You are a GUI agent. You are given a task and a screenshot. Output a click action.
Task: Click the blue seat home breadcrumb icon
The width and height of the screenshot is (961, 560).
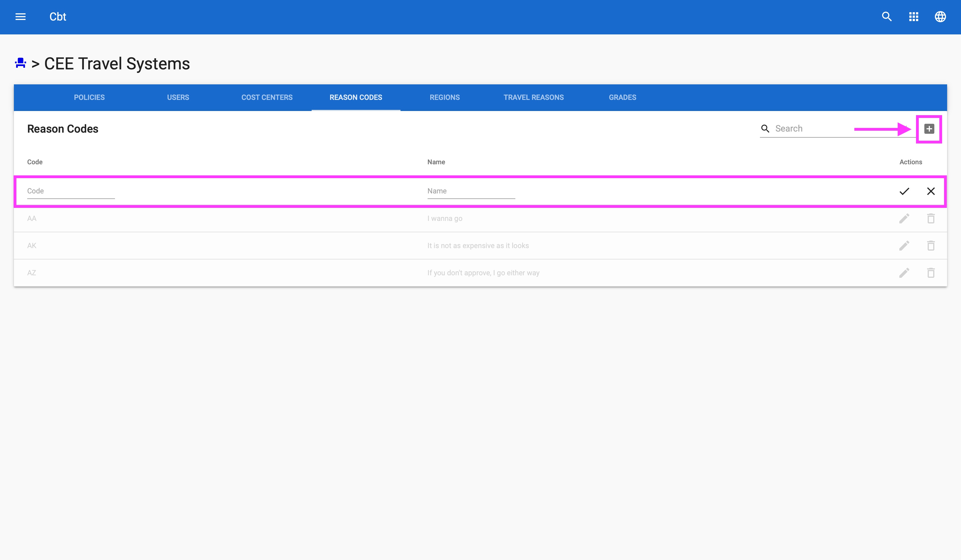point(20,63)
